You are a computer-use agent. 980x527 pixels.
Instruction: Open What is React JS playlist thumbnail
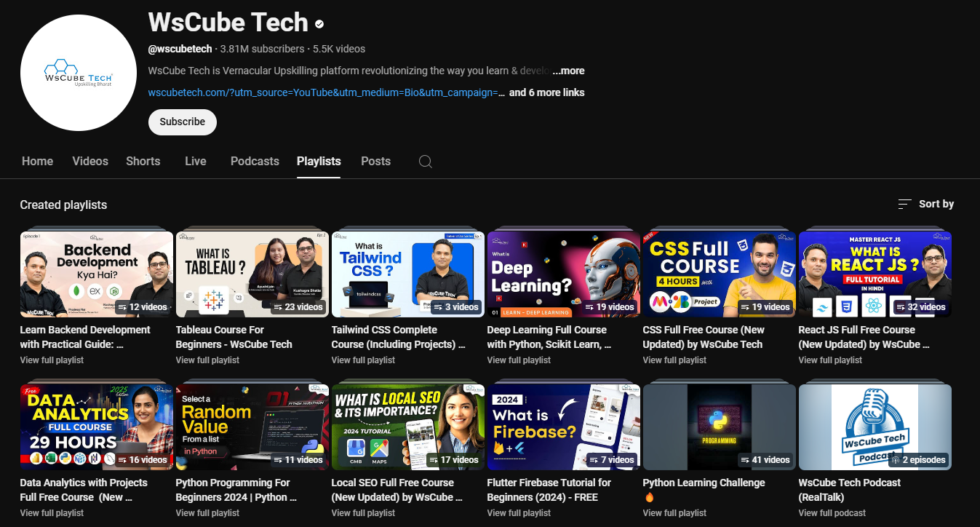coord(875,274)
